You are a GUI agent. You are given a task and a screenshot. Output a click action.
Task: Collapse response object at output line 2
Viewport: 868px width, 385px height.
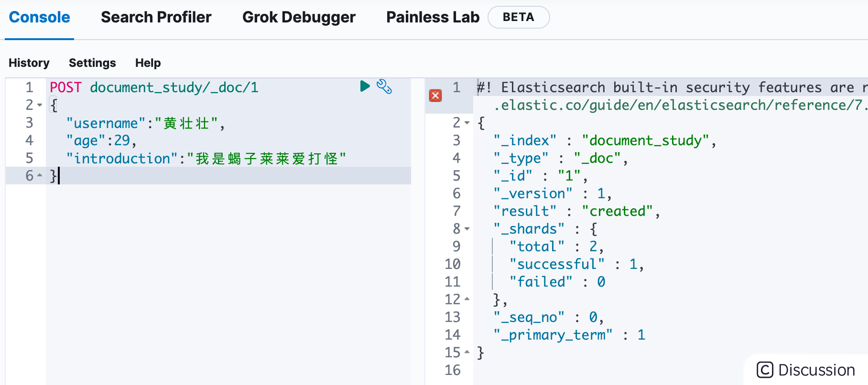pos(467,123)
